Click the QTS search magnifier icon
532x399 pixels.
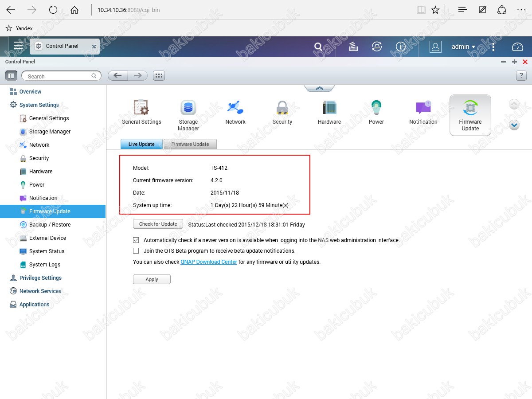318,47
